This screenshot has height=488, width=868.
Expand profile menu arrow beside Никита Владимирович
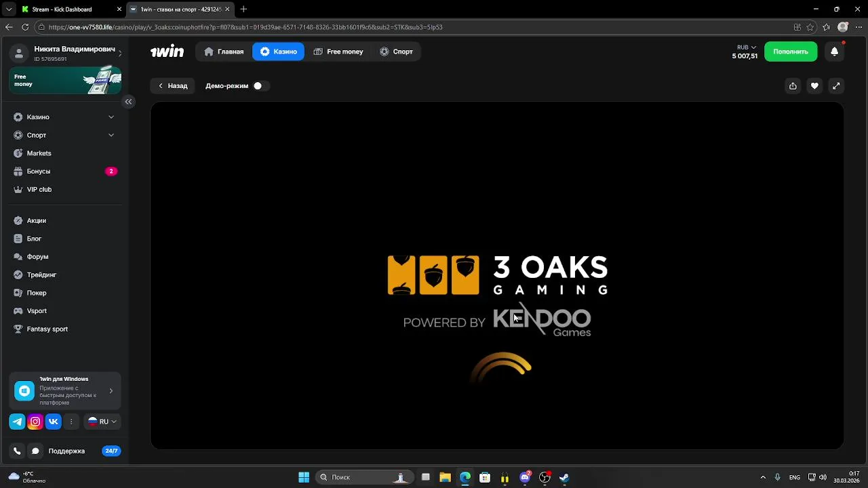(x=120, y=54)
